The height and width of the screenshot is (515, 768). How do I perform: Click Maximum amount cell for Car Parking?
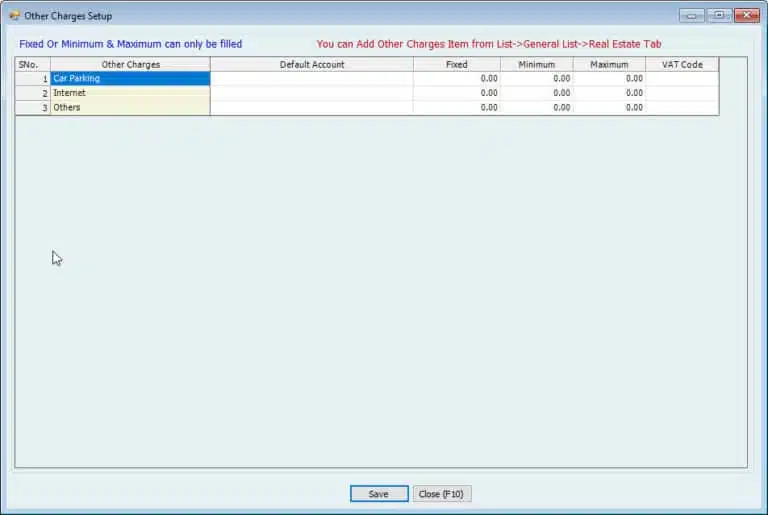pyautogui.click(x=609, y=78)
